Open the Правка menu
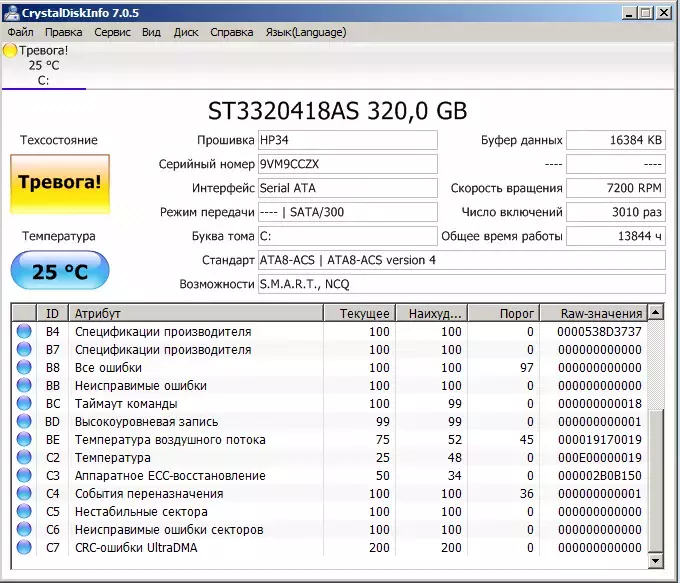 (x=63, y=33)
